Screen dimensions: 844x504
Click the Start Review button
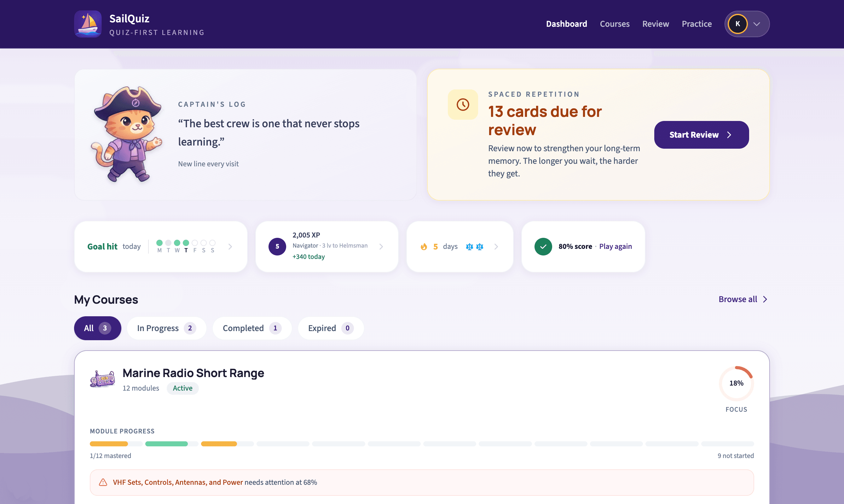pyautogui.click(x=701, y=135)
